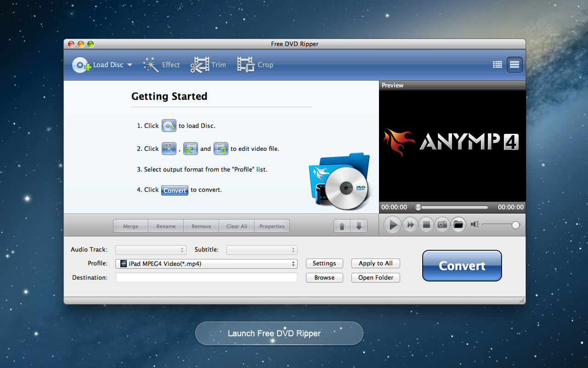Click the trim icon in step 2

pyautogui.click(x=190, y=149)
